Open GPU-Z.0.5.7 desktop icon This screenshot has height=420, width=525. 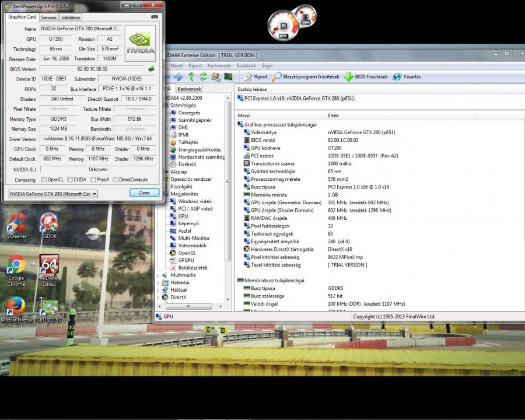pyautogui.click(x=49, y=311)
